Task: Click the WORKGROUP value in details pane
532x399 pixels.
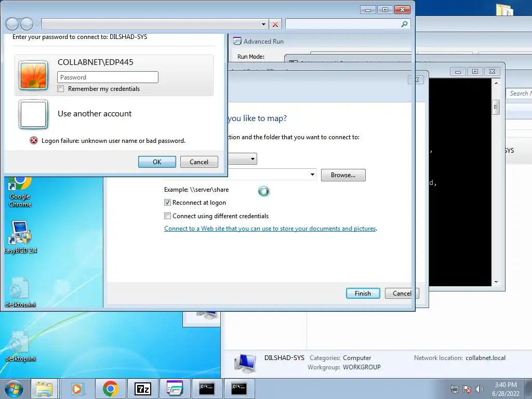Action: point(362,367)
